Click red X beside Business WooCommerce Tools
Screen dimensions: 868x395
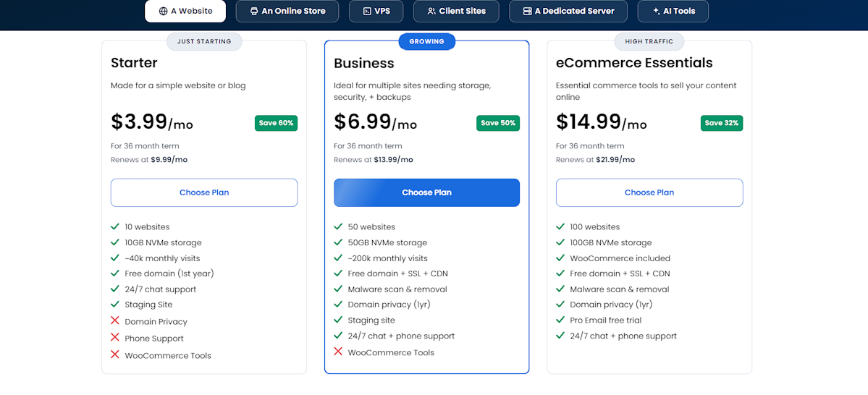(338, 352)
